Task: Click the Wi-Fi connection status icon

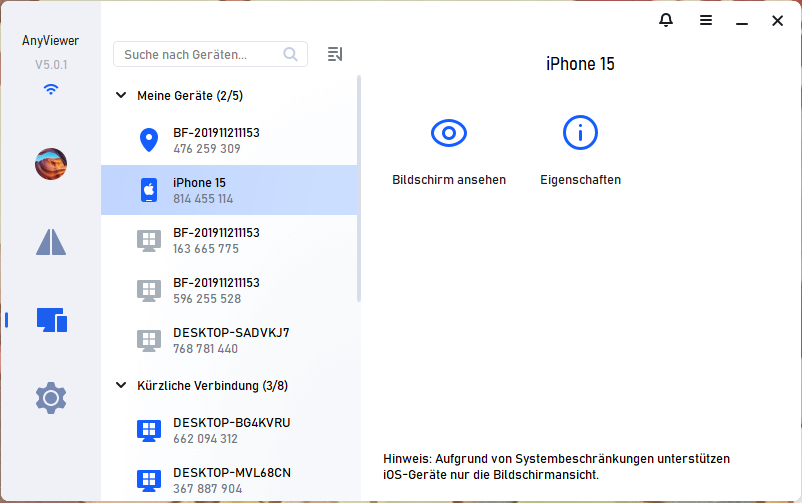Action: coord(51,89)
